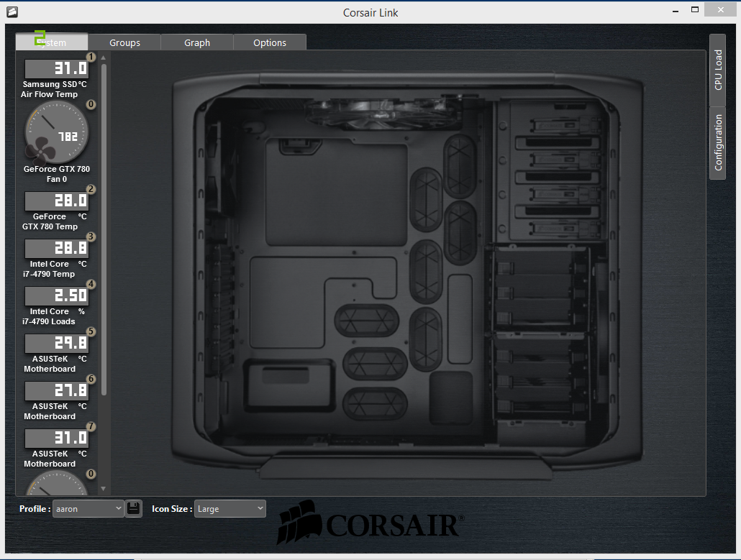This screenshot has height=560, width=741.
Task: Open the Icon Size dropdown set to Large
Action: 229,508
